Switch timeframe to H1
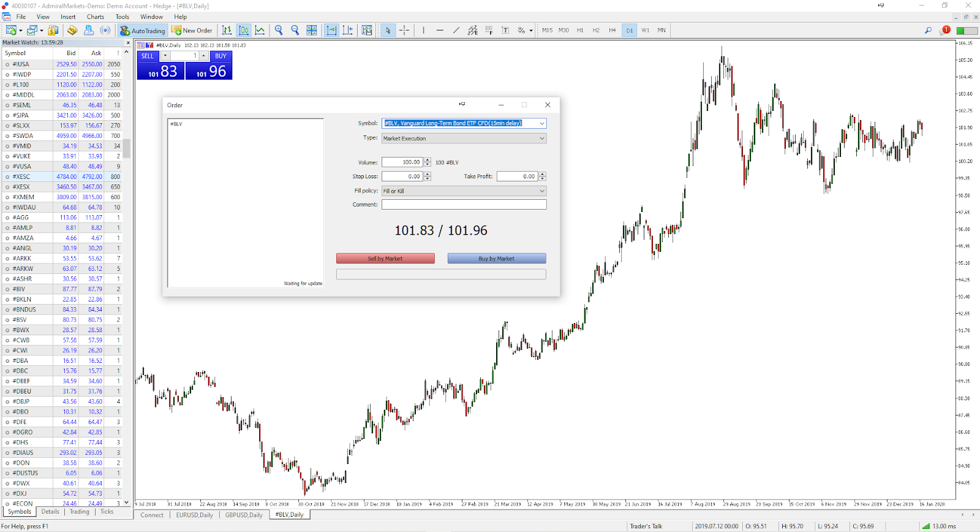Image resolution: width=980 pixels, height=532 pixels. click(580, 30)
